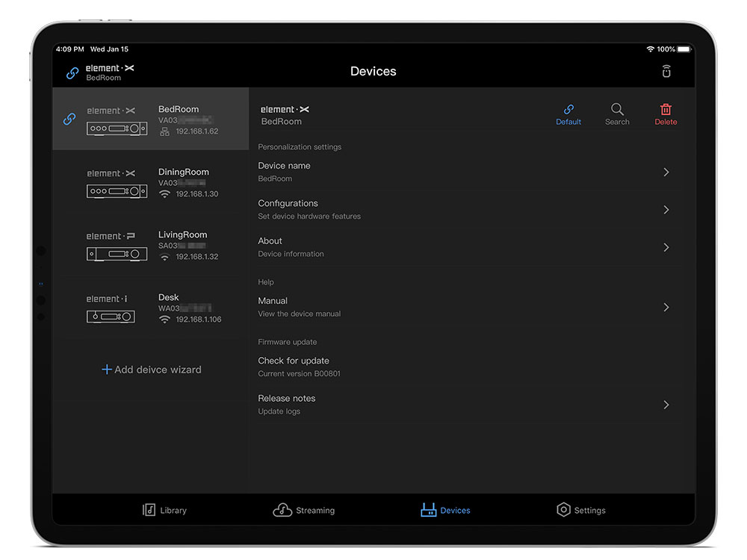Click the Search magnifier icon

coord(617,110)
